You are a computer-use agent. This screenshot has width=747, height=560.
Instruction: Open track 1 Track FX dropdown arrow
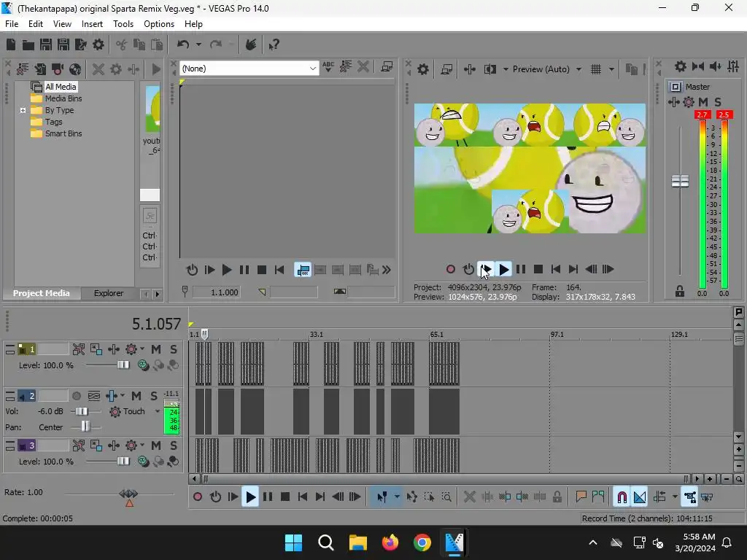coord(142,349)
